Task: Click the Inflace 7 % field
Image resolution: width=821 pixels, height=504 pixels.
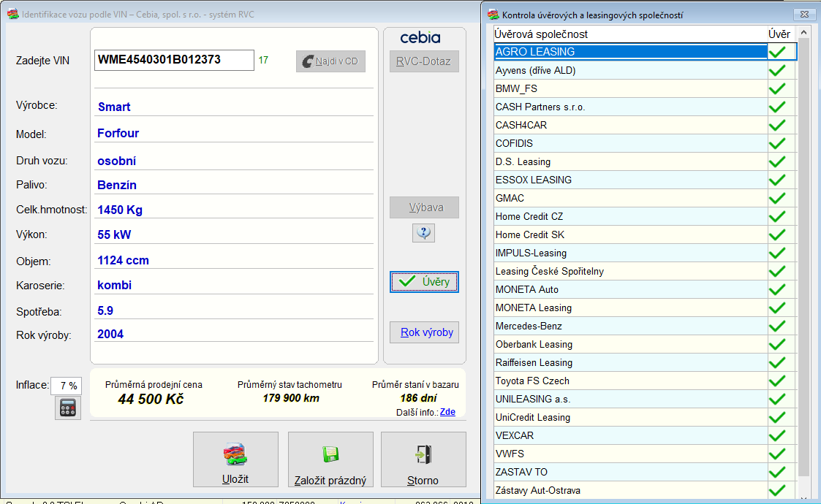Action: pyautogui.click(x=66, y=386)
